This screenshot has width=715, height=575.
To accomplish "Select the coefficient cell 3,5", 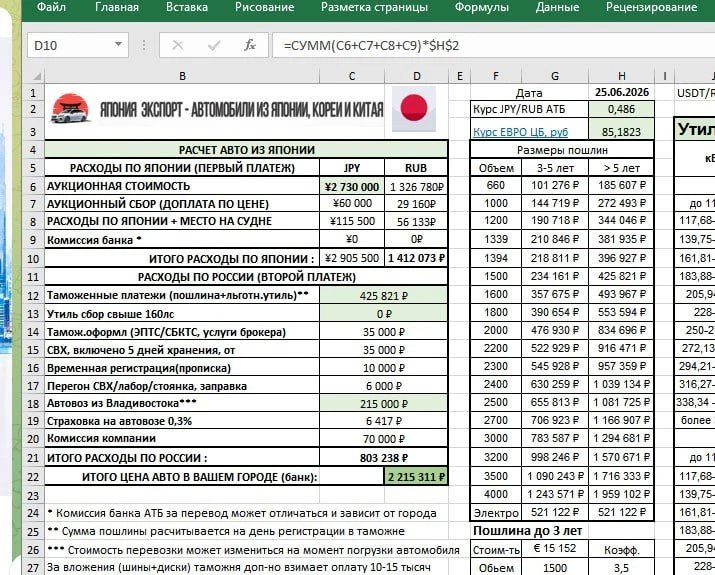I will coord(622,568).
